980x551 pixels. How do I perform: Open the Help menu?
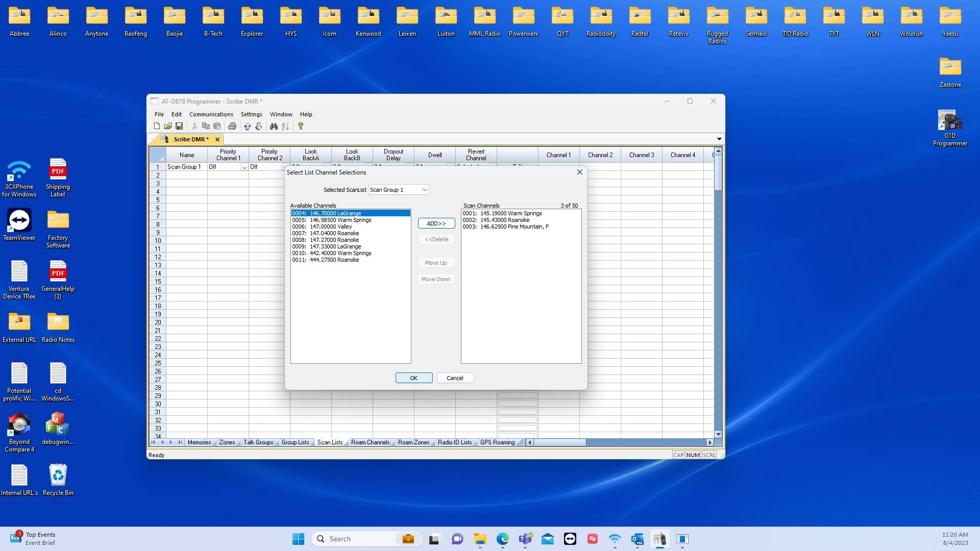click(306, 114)
